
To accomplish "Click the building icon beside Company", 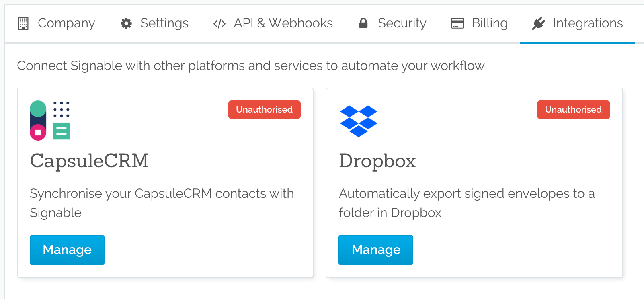I will (23, 23).
